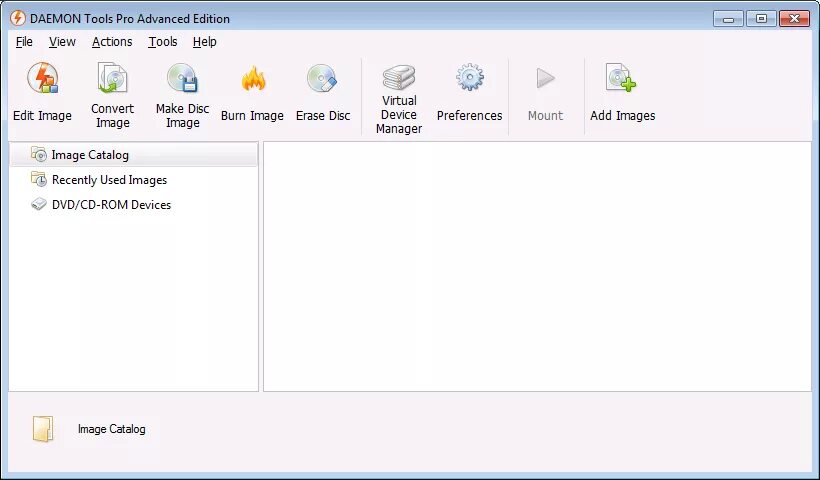Image resolution: width=820 pixels, height=480 pixels.
Task: Open the Tools menu
Action: pyautogui.click(x=163, y=42)
